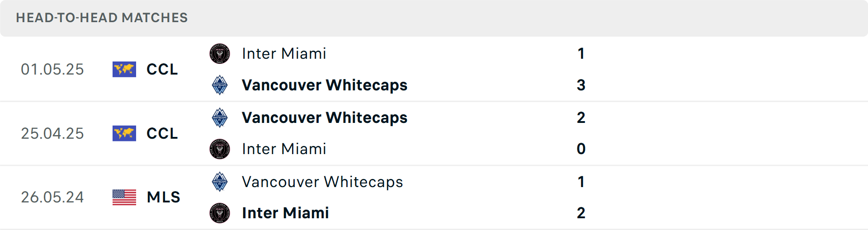Click the 25.04.25 match date

tap(52, 134)
